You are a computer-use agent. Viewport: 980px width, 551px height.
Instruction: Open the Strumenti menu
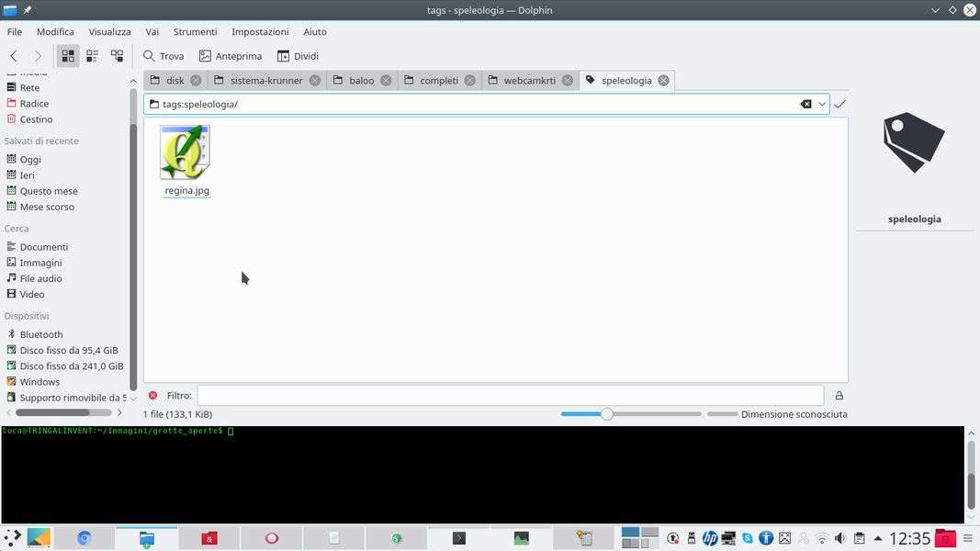(195, 32)
